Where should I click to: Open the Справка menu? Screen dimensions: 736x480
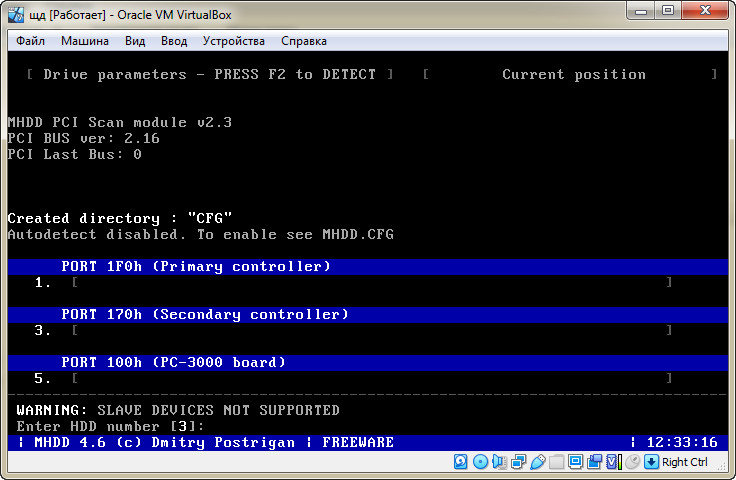(x=304, y=41)
